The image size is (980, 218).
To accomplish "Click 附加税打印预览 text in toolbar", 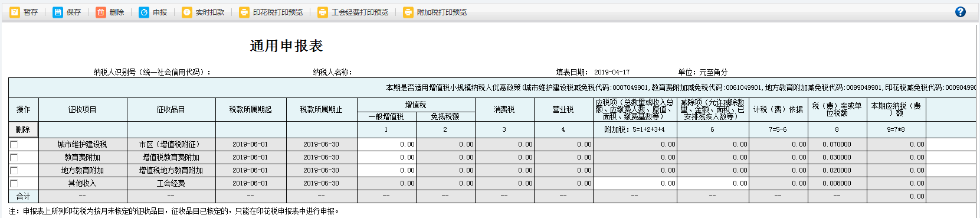I will (x=442, y=12).
